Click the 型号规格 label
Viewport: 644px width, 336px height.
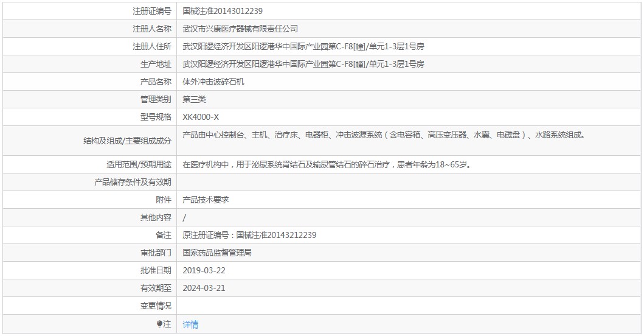coord(156,117)
